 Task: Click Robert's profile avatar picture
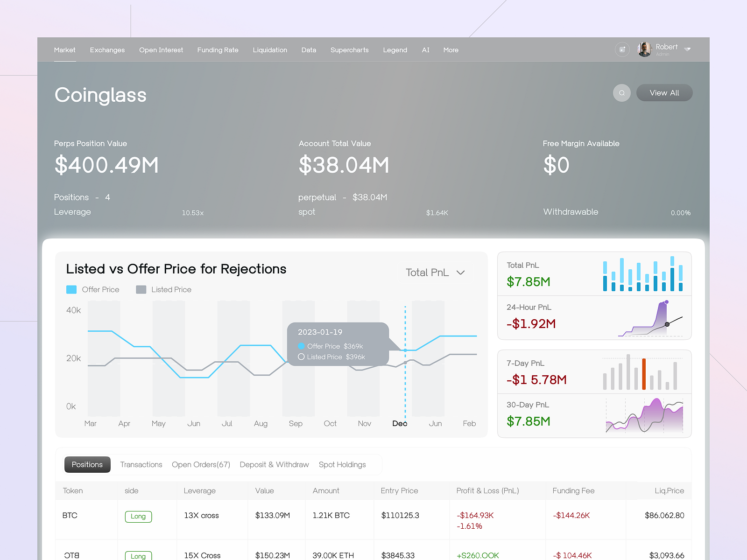[644, 49]
